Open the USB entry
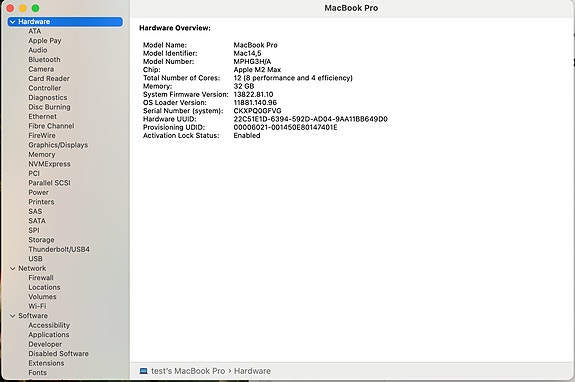Viewport: 575px width, 382px height. (x=35, y=259)
